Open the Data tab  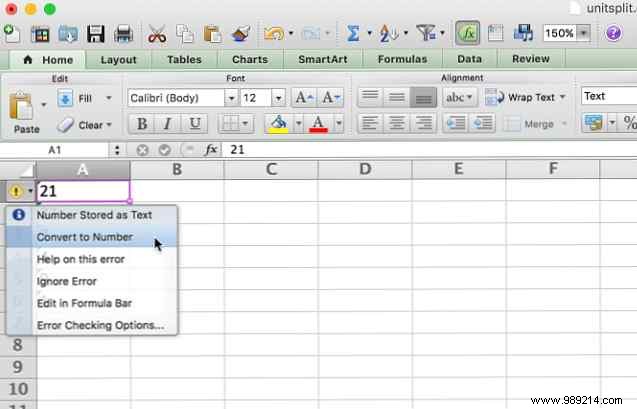point(469,59)
